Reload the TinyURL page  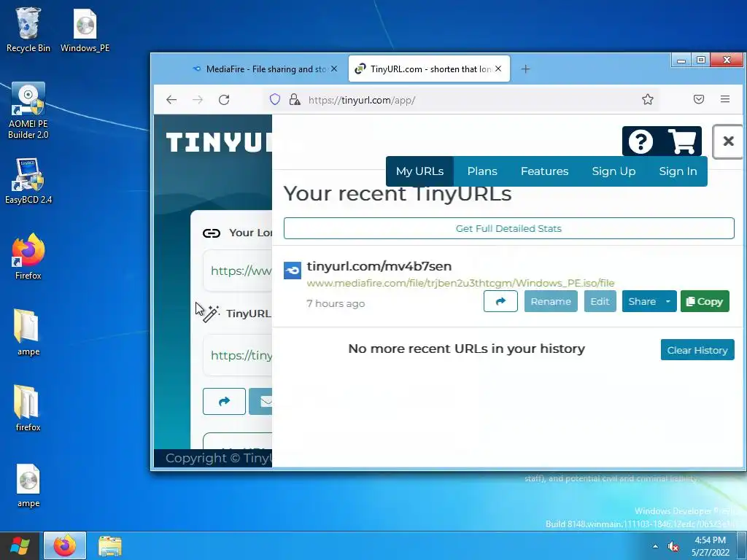224,99
